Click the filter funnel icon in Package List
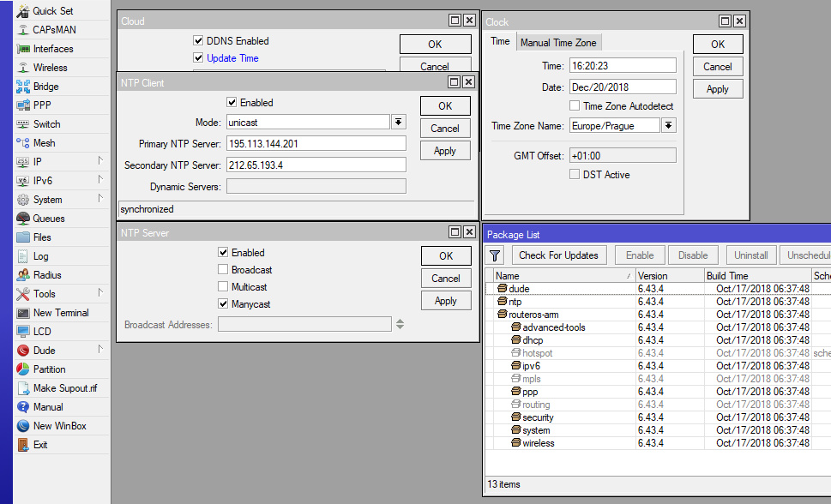831x504 pixels. [x=495, y=255]
